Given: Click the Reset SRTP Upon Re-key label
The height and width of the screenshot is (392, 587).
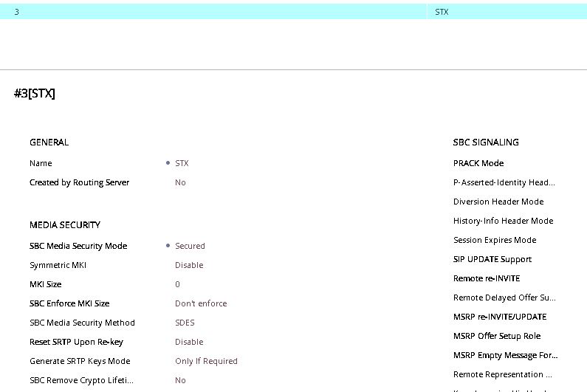Looking at the screenshot, I should pos(76,342).
